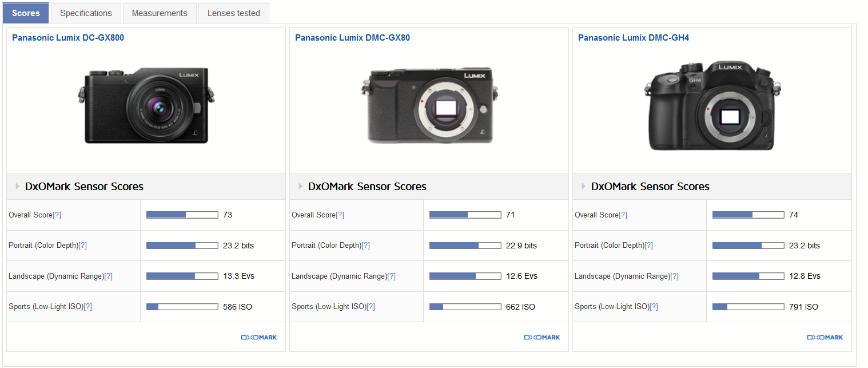Click the DMC-GX80 camera photo
The width and height of the screenshot is (868, 368).
pyautogui.click(x=429, y=105)
